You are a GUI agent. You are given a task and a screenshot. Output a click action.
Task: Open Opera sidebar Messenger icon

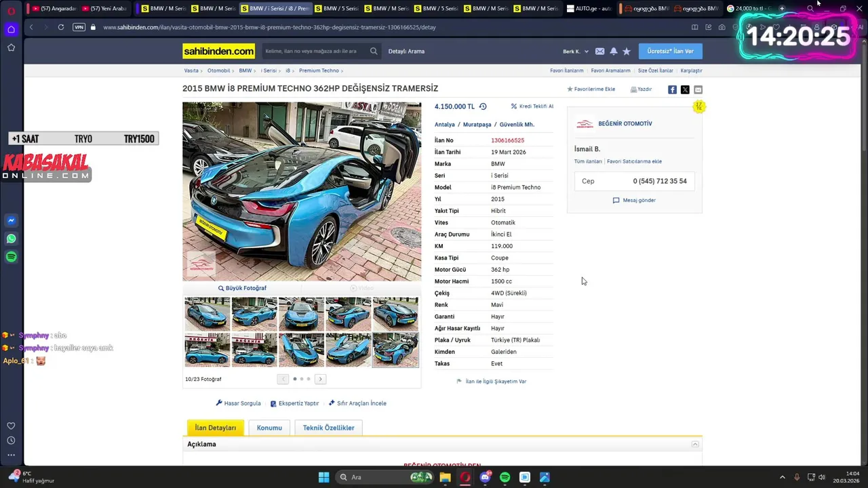(x=11, y=220)
